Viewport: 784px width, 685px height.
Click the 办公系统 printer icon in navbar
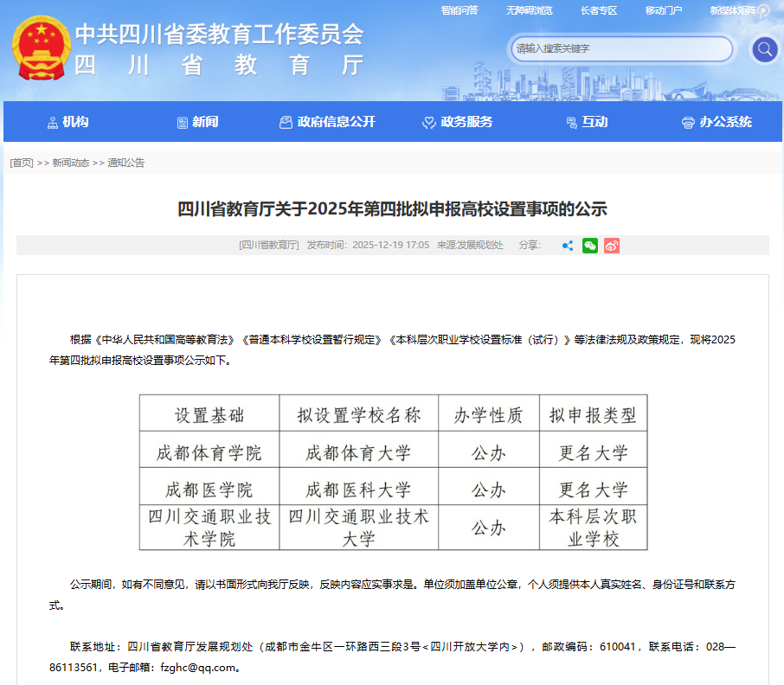(688, 123)
